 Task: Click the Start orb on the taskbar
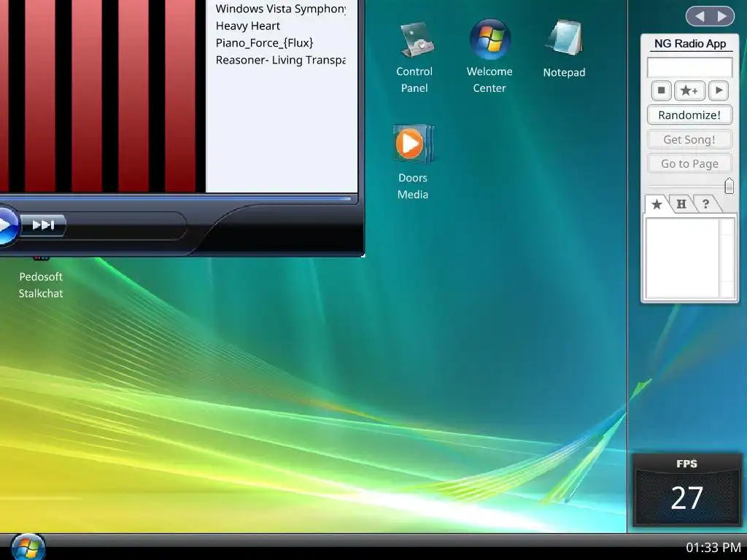coord(28,547)
